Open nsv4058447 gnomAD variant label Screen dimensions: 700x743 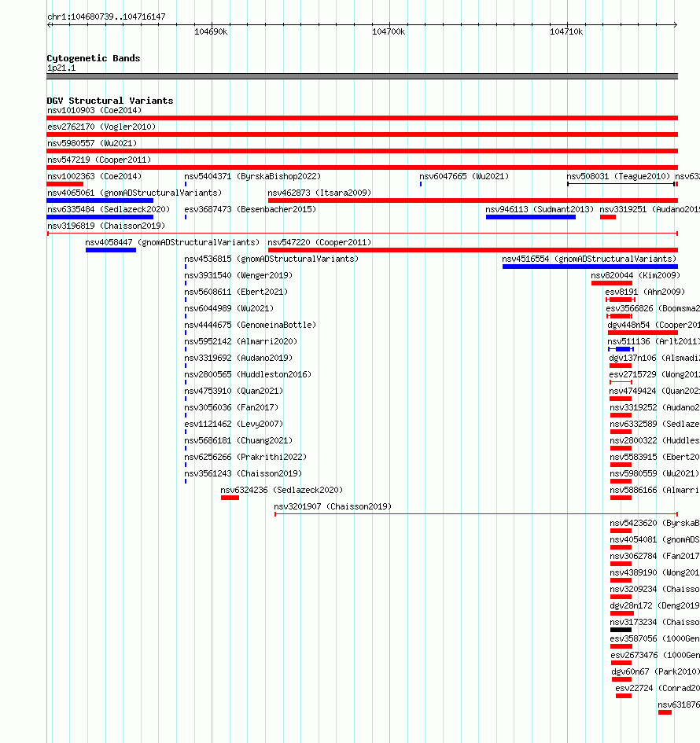[x=172, y=242]
